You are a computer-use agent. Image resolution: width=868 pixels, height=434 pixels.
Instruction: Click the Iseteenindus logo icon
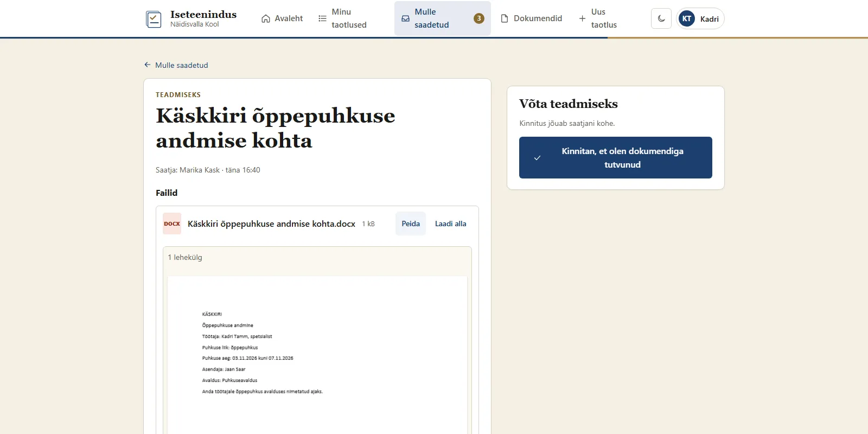coord(154,19)
